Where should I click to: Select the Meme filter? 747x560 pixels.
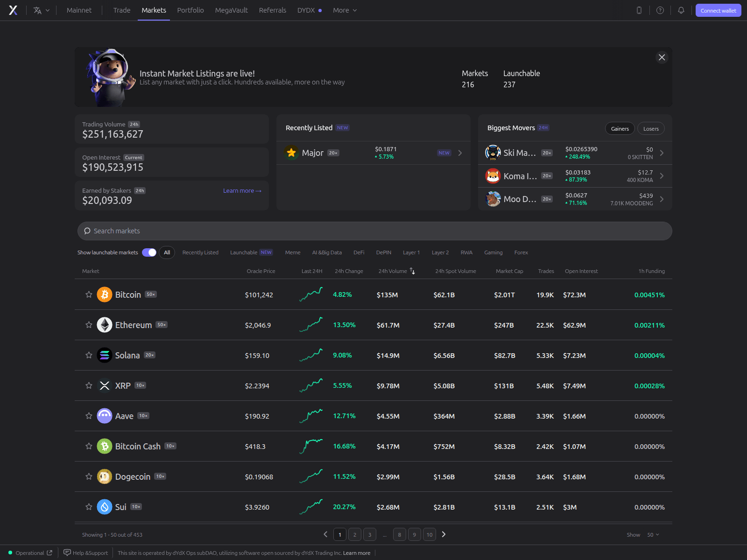[293, 252]
